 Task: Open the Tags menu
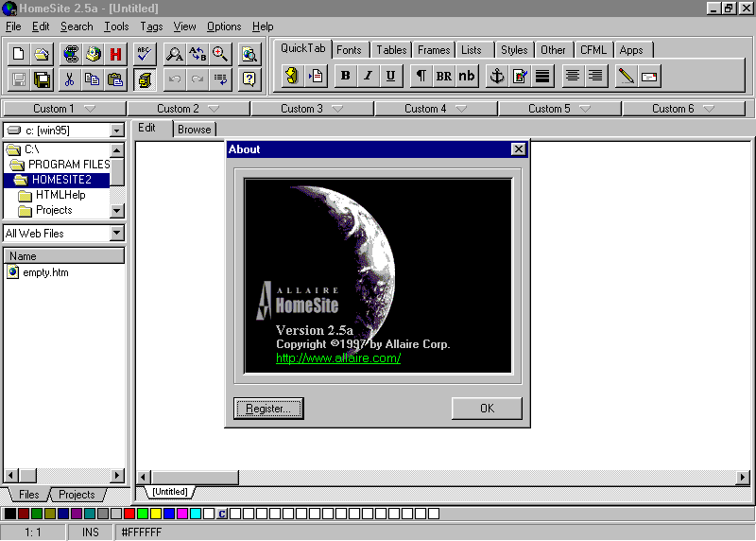[151, 26]
